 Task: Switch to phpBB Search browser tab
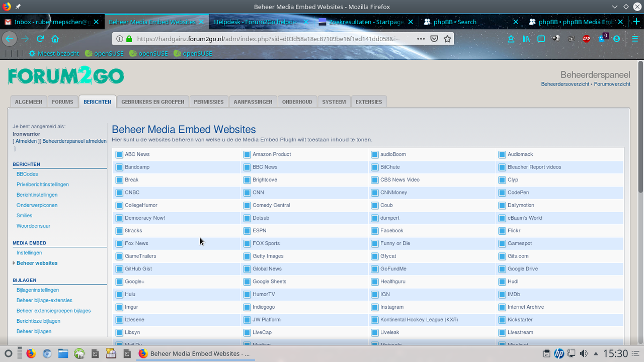455,22
